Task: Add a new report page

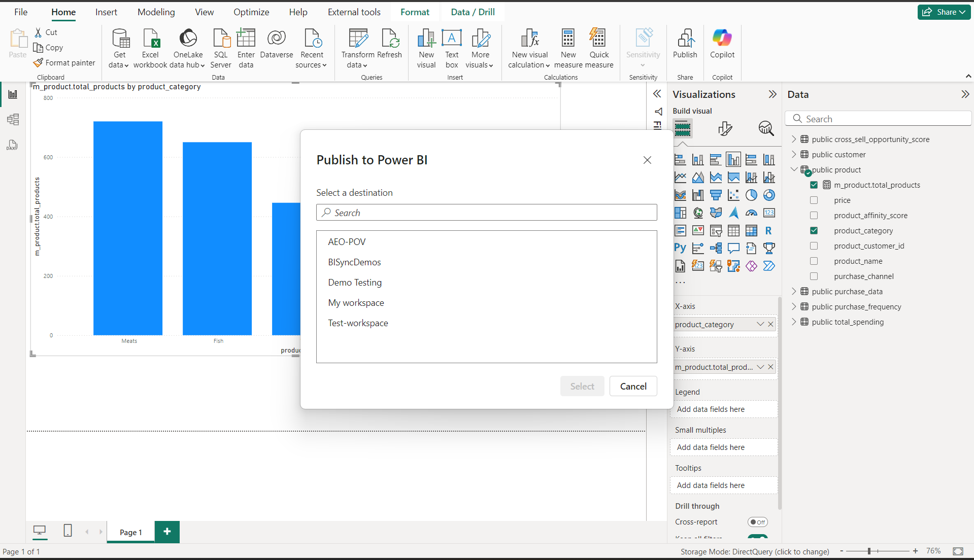Action: point(167,532)
